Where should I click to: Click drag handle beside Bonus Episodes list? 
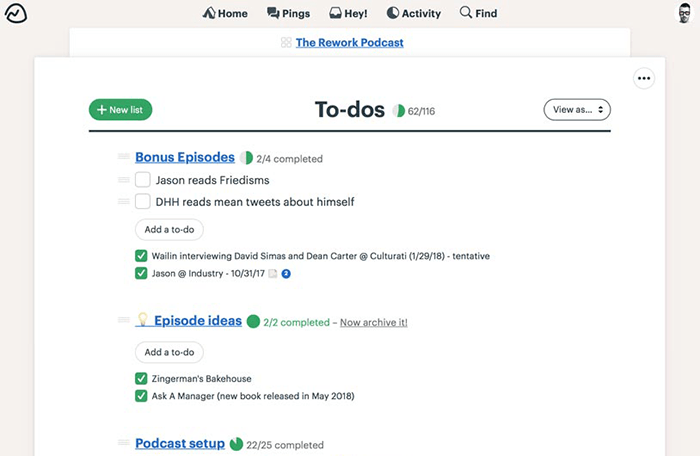pyautogui.click(x=123, y=157)
